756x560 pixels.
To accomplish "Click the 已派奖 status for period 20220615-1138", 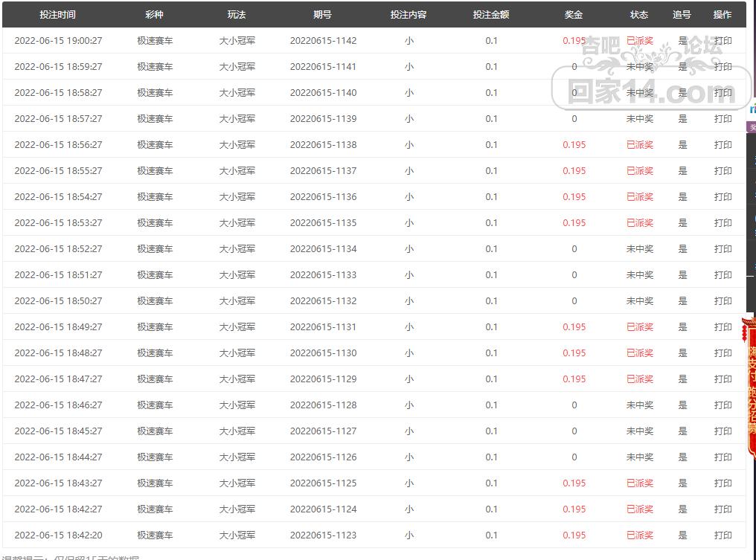I will pyautogui.click(x=640, y=144).
